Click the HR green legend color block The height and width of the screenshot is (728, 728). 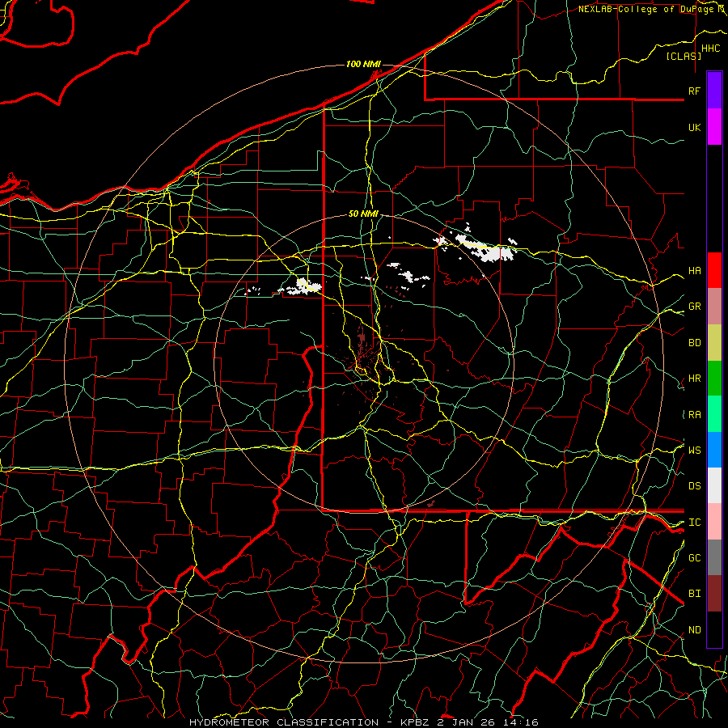point(714,379)
